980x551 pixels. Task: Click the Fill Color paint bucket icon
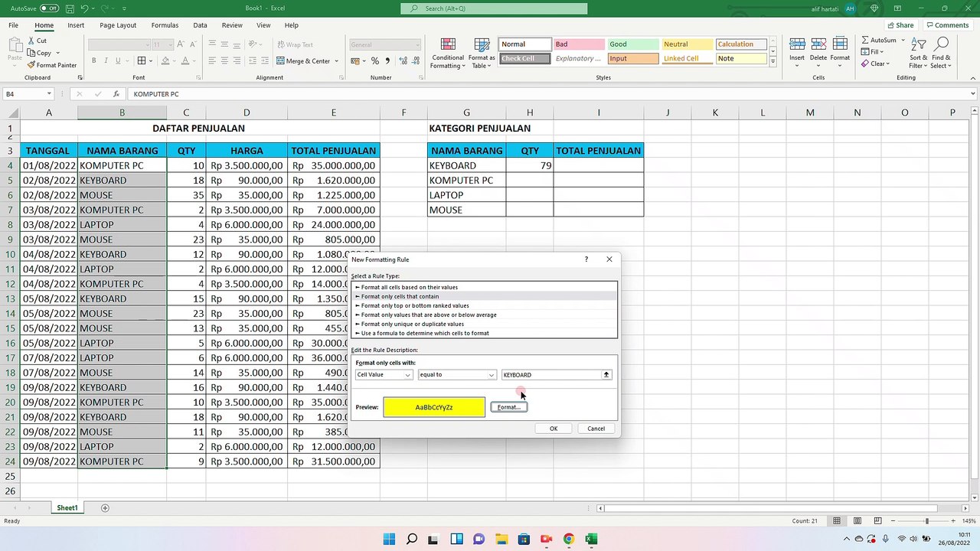point(167,60)
